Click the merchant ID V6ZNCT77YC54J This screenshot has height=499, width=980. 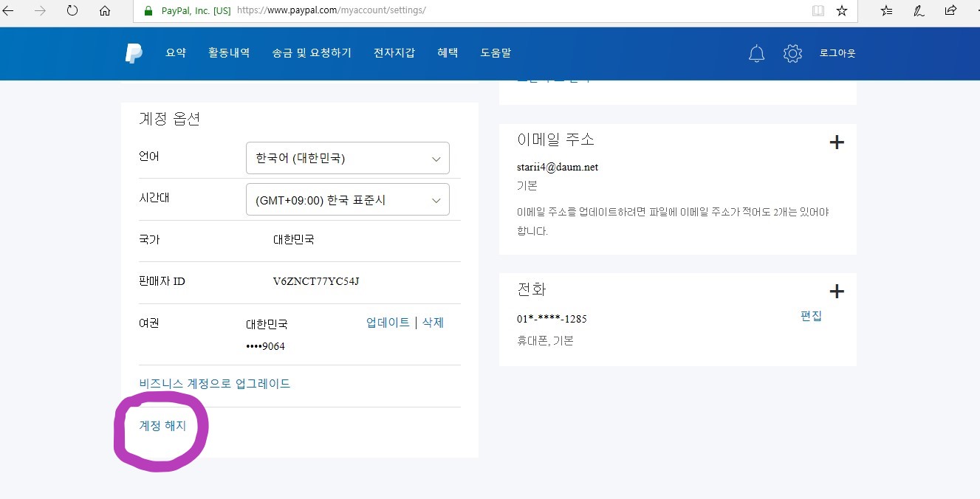point(316,281)
